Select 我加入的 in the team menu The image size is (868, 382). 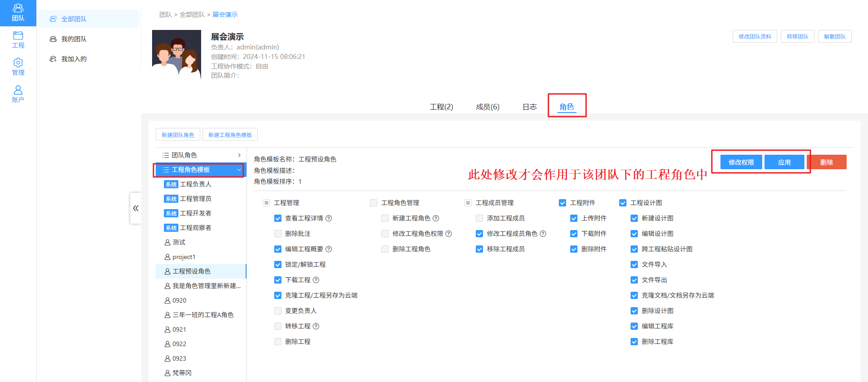pyautogui.click(x=89, y=59)
